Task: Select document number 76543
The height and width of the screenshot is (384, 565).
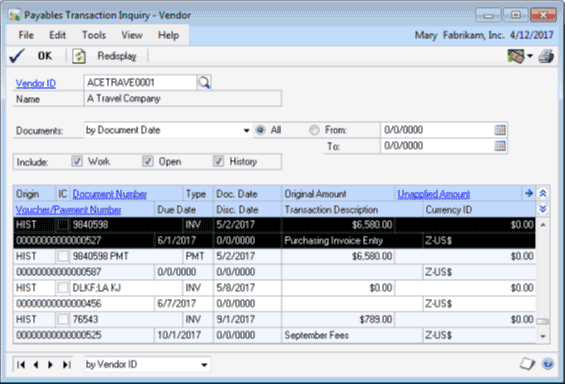Action: [85, 319]
